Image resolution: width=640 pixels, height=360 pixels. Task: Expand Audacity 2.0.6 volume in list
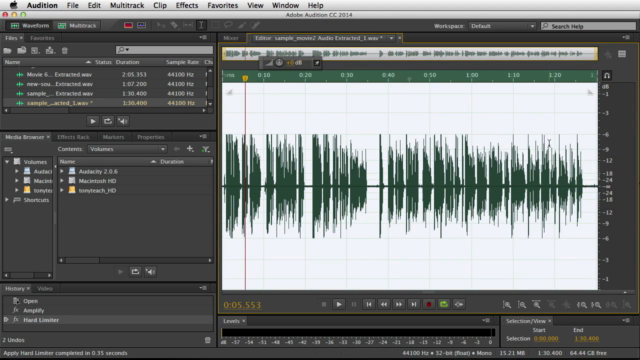pos(62,171)
